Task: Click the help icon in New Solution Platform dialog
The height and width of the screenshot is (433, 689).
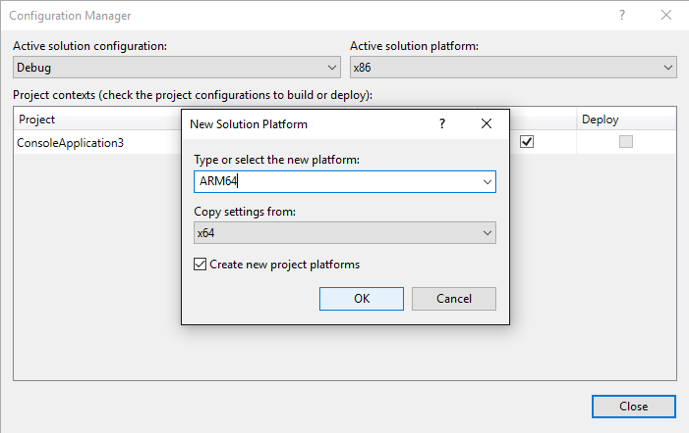Action: (442, 124)
